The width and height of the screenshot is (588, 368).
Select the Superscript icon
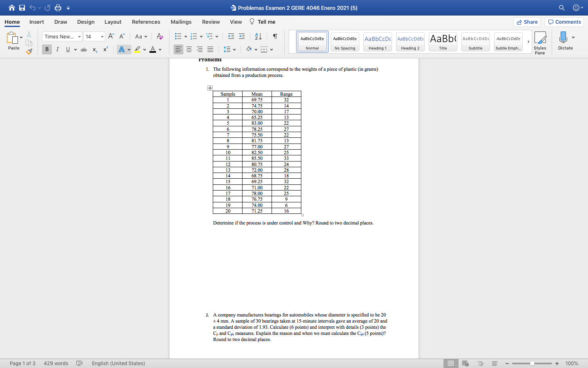pos(105,49)
